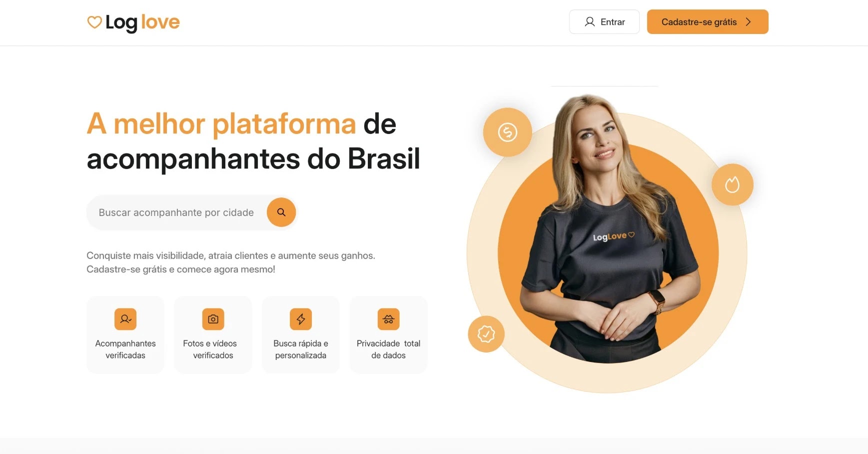Viewport: 868px width, 454px height.
Task: Click the dollar sign circle icon
Action: pos(507,132)
